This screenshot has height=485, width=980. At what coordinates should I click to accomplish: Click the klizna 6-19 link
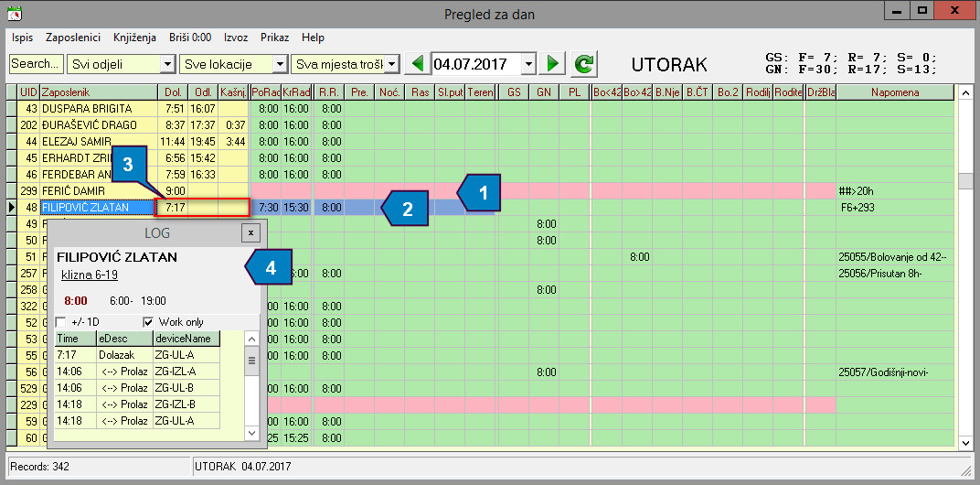click(90, 275)
